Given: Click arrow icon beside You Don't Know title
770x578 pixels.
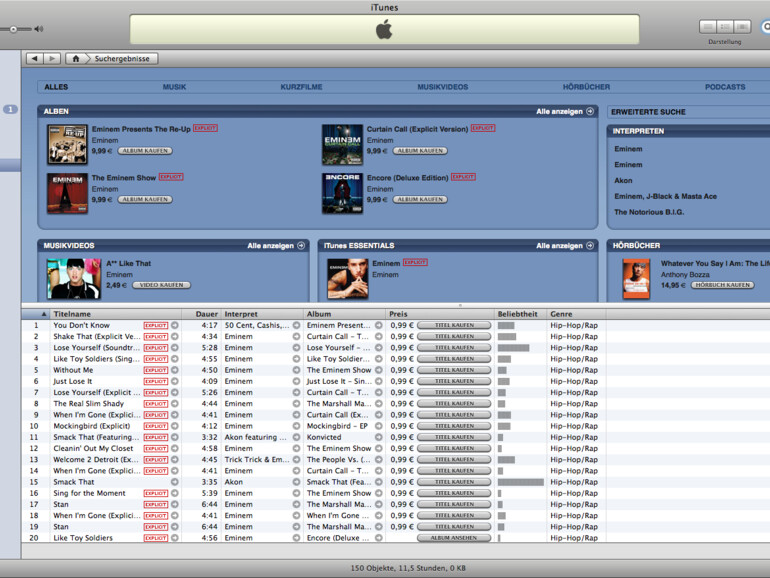Looking at the screenshot, I should (175, 325).
